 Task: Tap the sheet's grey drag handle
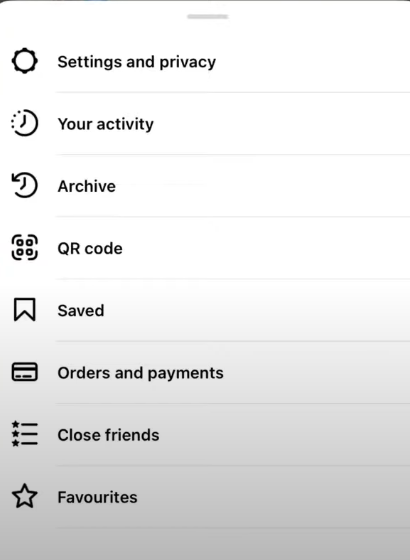(x=208, y=16)
